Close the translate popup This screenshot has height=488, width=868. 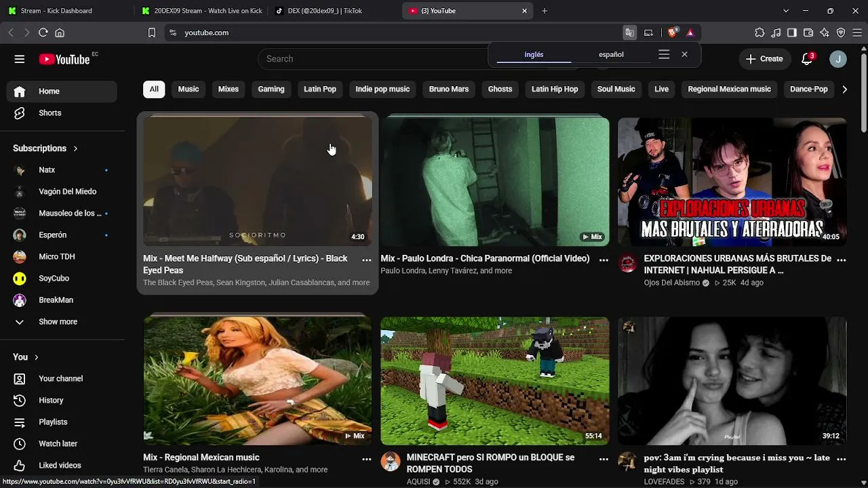(x=684, y=55)
